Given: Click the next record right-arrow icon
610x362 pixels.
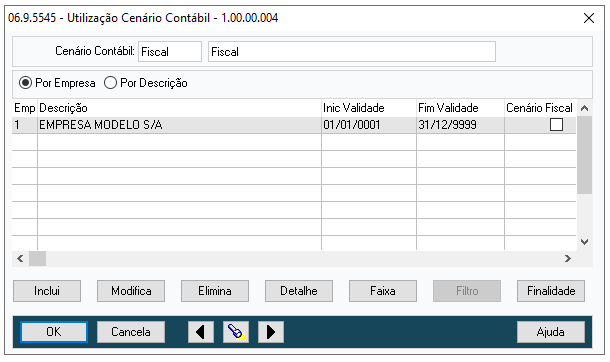Looking at the screenshot, I should click(271, 332).
